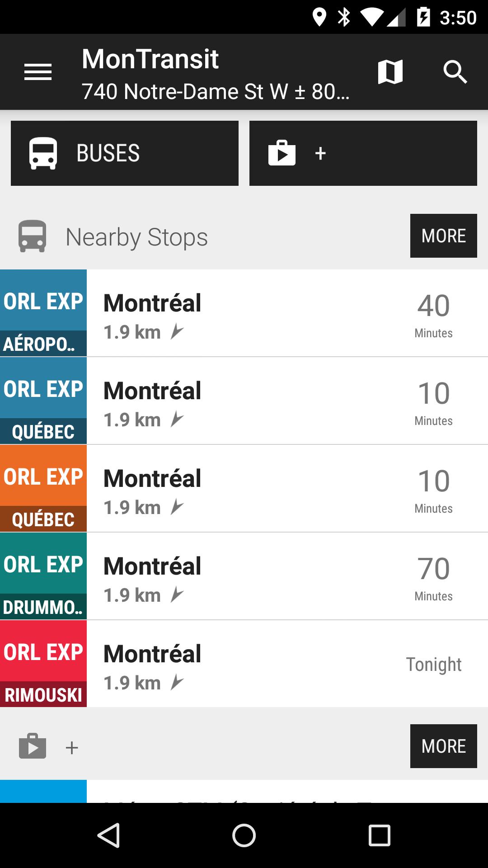Viewport: 488px width, 868px height.
Task: Select the Play Store plus tab
Action: [x=363, y=153]
